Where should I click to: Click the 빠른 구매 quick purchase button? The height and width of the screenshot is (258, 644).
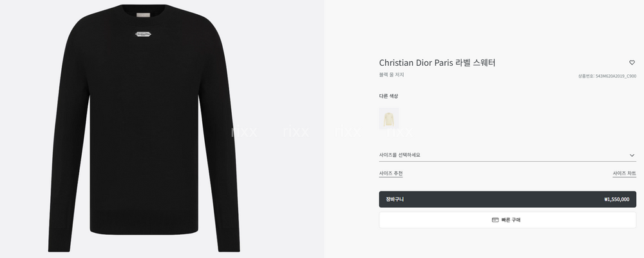pyautogui.click(x=507, y=220)
